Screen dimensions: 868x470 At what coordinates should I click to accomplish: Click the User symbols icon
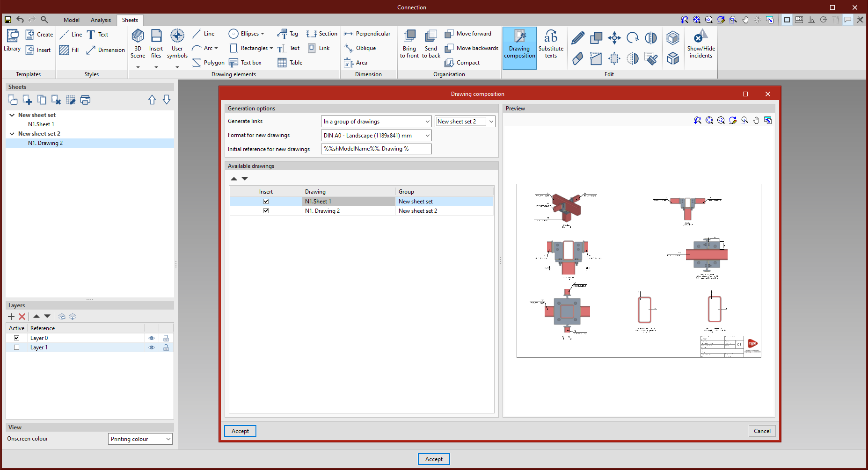click(177, 37)
